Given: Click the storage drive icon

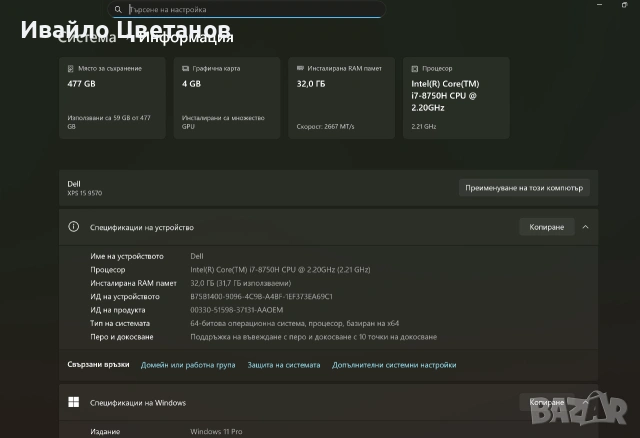Looking at the screenshot, I should 71,69.
